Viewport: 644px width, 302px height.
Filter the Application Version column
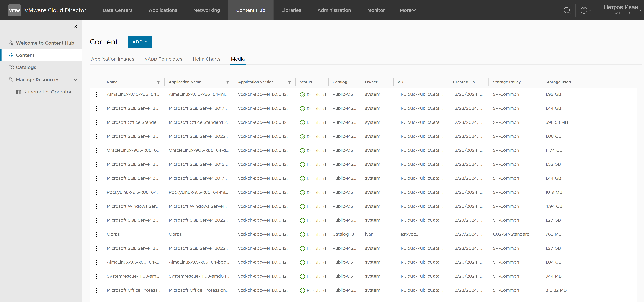pyautogui.click(x=289, y=82)
